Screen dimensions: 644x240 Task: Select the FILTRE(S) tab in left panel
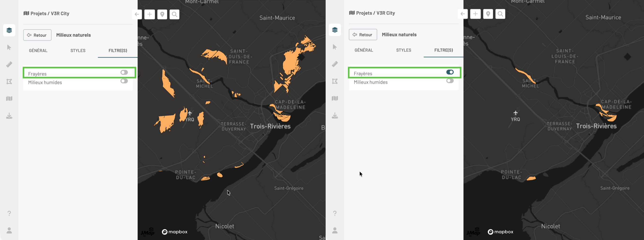click(x=118, y=51)
